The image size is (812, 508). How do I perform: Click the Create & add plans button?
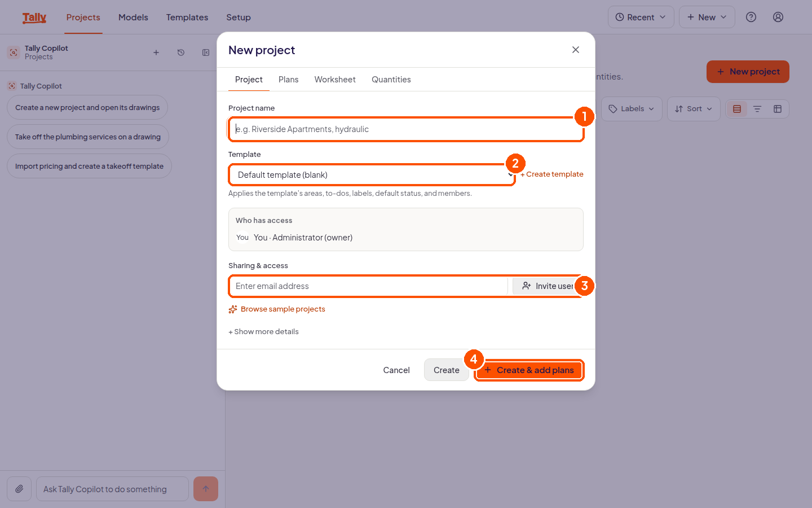(x=529, y=370)
